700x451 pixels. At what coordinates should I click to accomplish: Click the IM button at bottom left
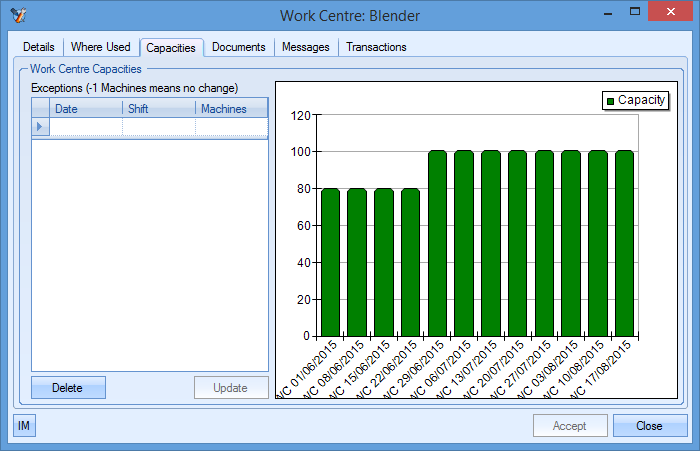24,426
